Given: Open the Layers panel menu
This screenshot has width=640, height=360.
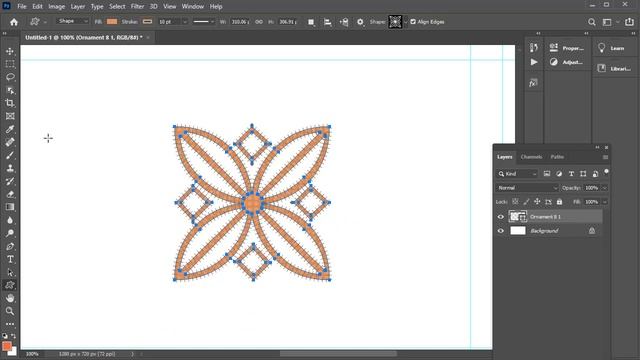Looking at the screenshot, I should point(605,157).
